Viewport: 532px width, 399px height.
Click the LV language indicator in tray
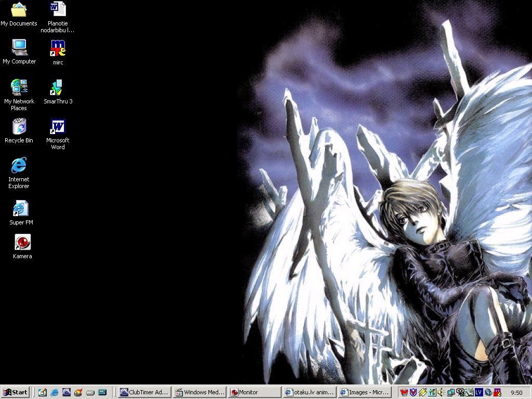[478, 392]
